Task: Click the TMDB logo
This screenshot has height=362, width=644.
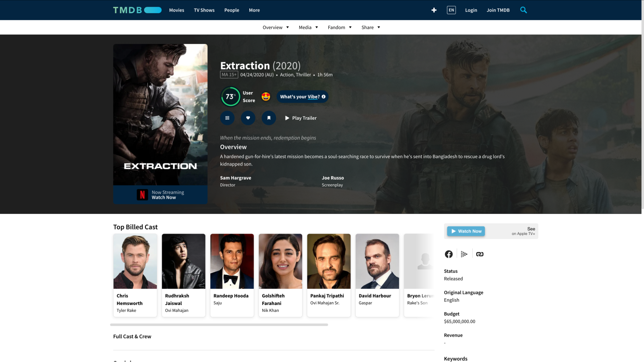Action: (x=137, y=10)
